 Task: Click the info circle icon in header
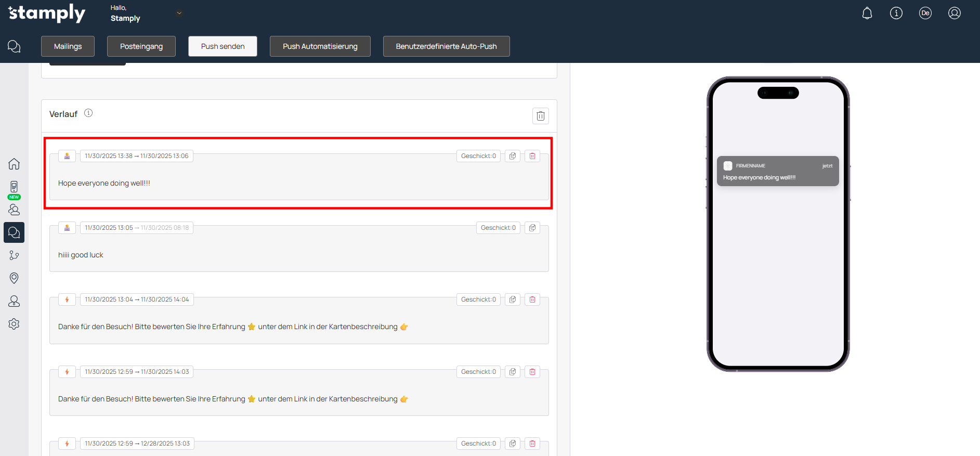point(896,13)
